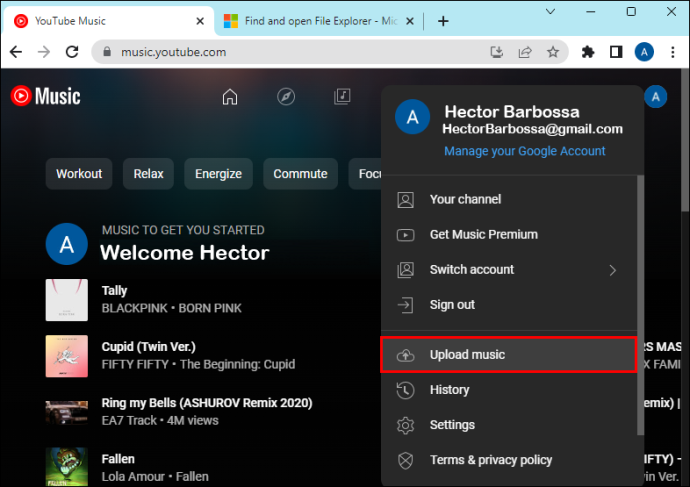This screenshot has height=487, width=690.
Task: Share this page via address bar icon
Action: pyautogui.click(x=525, y=52)
